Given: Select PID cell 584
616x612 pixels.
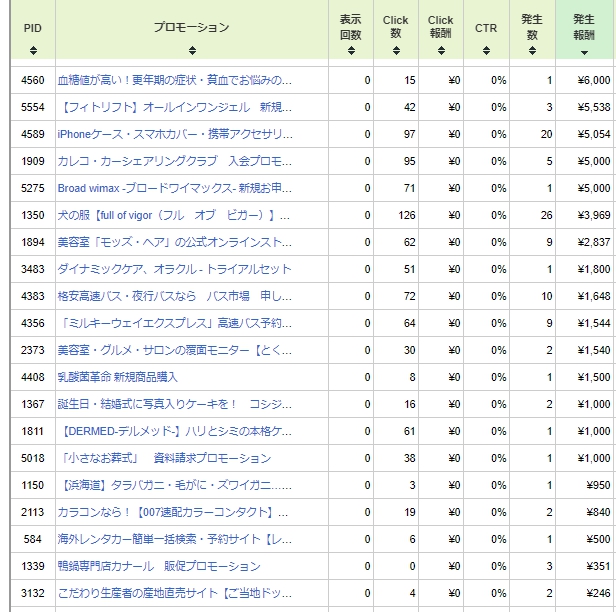Looking at the screenshot, I should tap(33, 539).
